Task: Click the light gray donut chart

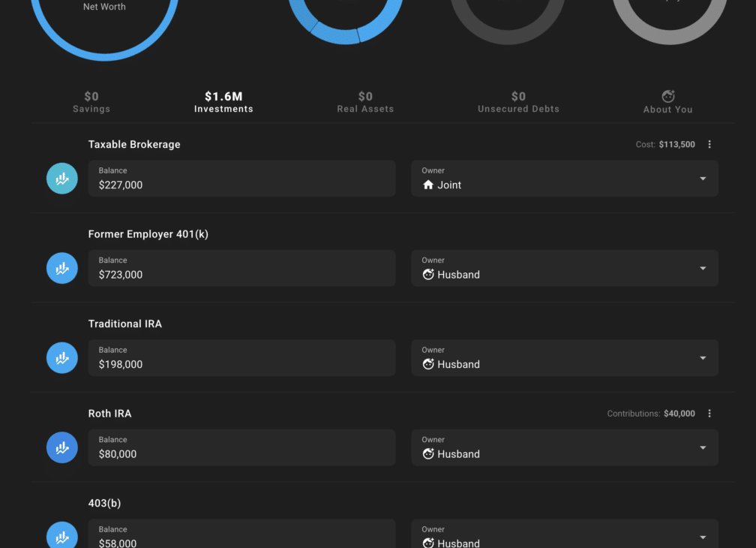Action: 670,22
